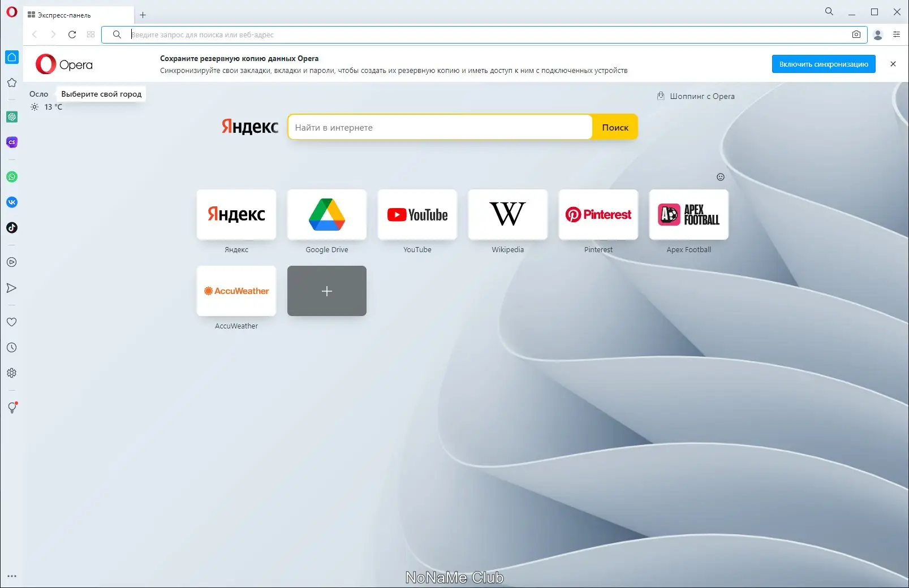Add a new site with the plus tile
Viewport: 909px width, 588px height.
[x=327, y=291]
